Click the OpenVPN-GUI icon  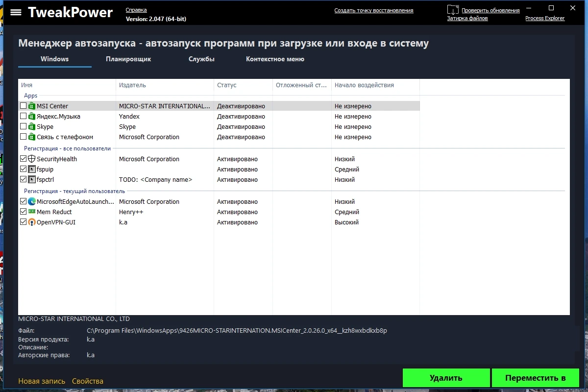(x=32, y=222)
